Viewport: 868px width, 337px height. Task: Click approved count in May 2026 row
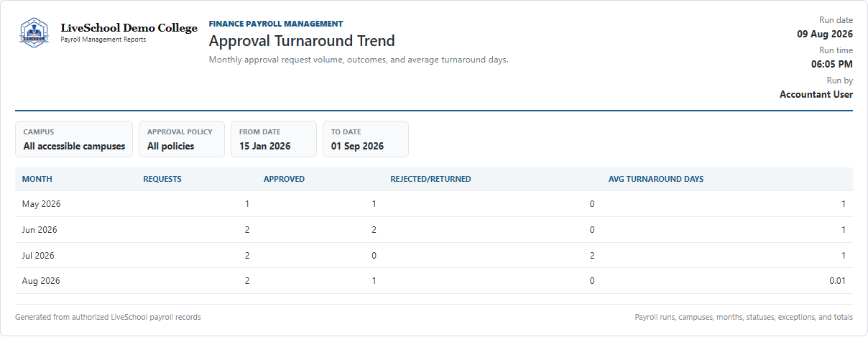(x=374, y=204)
